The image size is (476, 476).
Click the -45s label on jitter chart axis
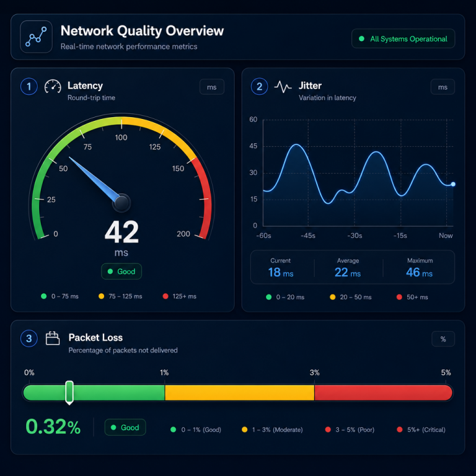pos(308,236)
